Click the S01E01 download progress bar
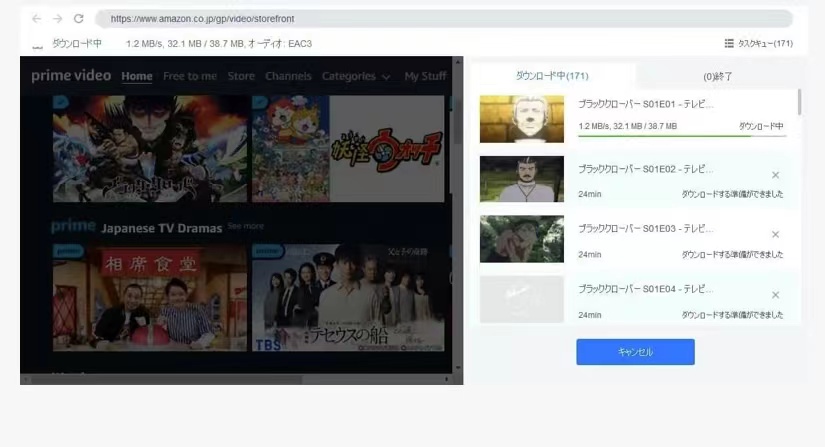The height and width of the screenshot is (447, 825). (x=682, y=136)
